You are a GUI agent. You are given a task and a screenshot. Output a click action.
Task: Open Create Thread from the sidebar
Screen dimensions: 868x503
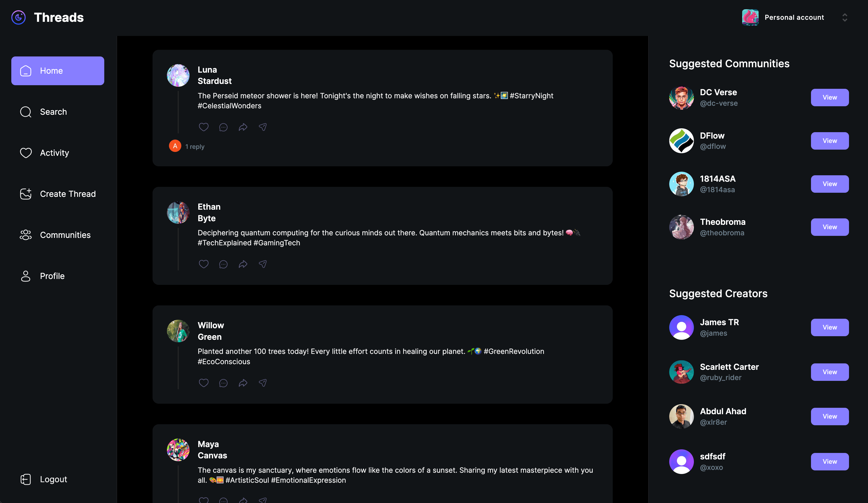[x=68, y=194]
